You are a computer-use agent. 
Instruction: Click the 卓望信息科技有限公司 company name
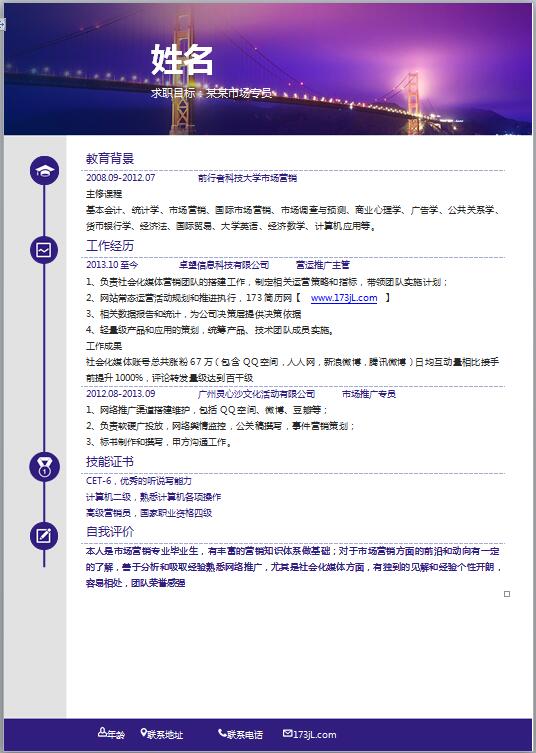[x=224, y=265]
